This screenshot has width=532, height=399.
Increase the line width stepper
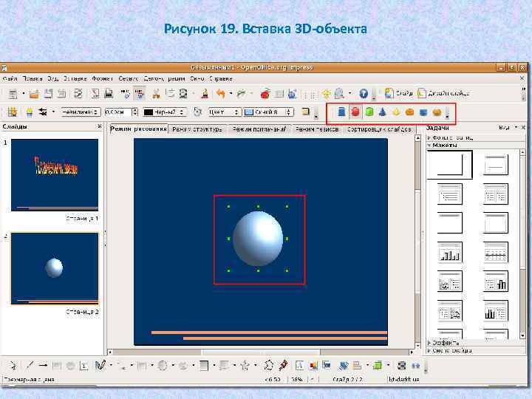[x=135, y=110]
